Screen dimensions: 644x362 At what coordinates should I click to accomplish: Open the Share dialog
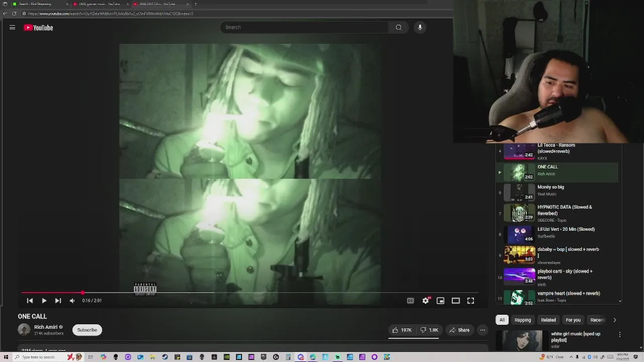[459, 330]
